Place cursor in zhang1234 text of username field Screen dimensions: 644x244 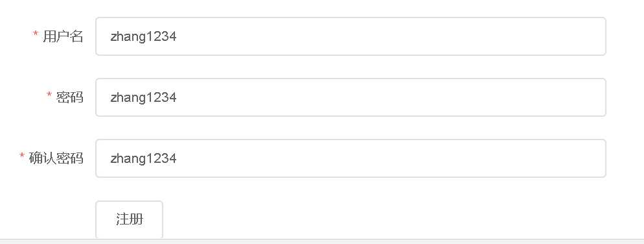click(x=143, y=36)
